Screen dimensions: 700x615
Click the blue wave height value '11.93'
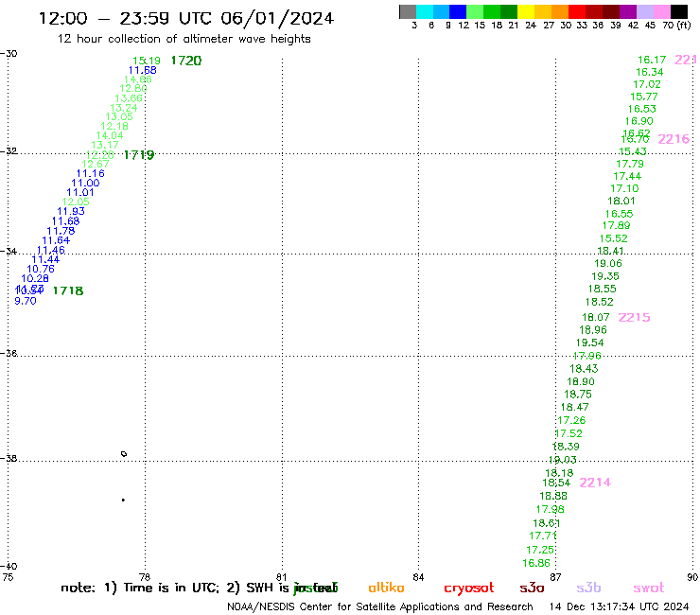click(71, 211)
